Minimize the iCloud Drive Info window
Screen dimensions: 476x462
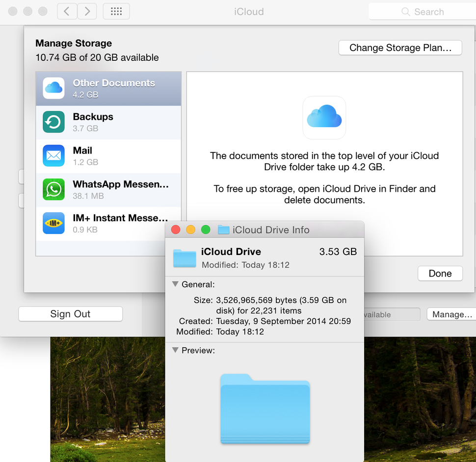pos(190,230)
